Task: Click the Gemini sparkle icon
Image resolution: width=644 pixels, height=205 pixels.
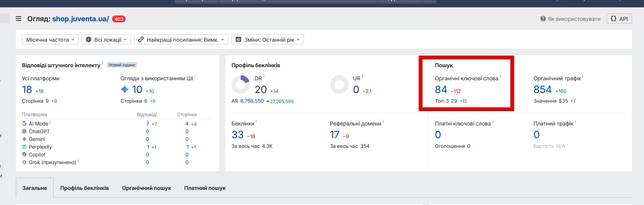Action: coord(24,139)
